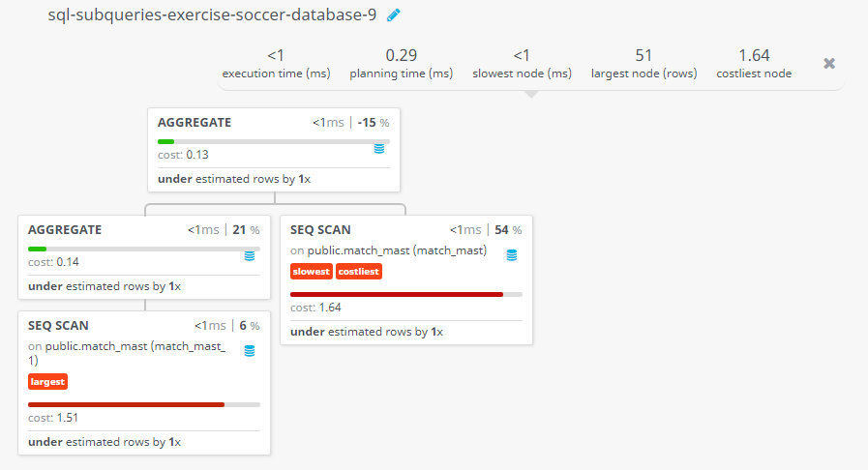
Task: Click database icon in match_mast_1 SEQ SCAN node
Action: (x=250, y=351)
